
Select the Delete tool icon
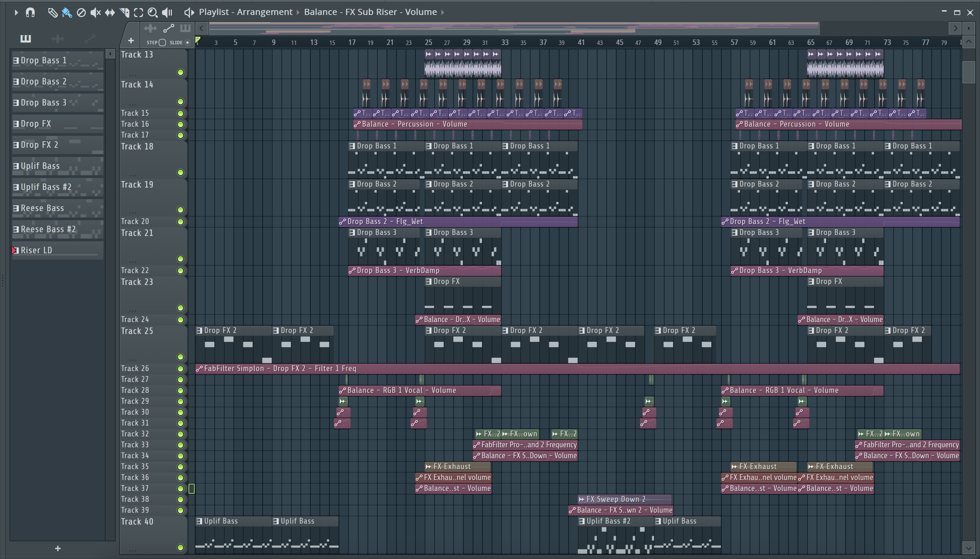pyautogui.click(x=81, y=13)
